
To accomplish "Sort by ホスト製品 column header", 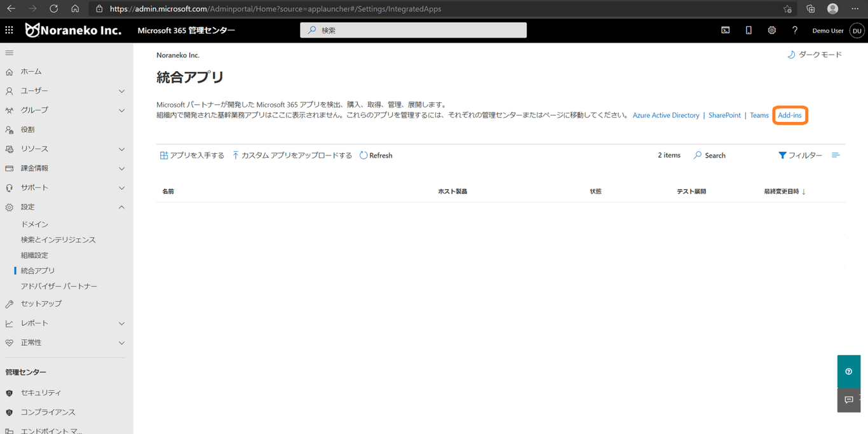I will 452,191.
